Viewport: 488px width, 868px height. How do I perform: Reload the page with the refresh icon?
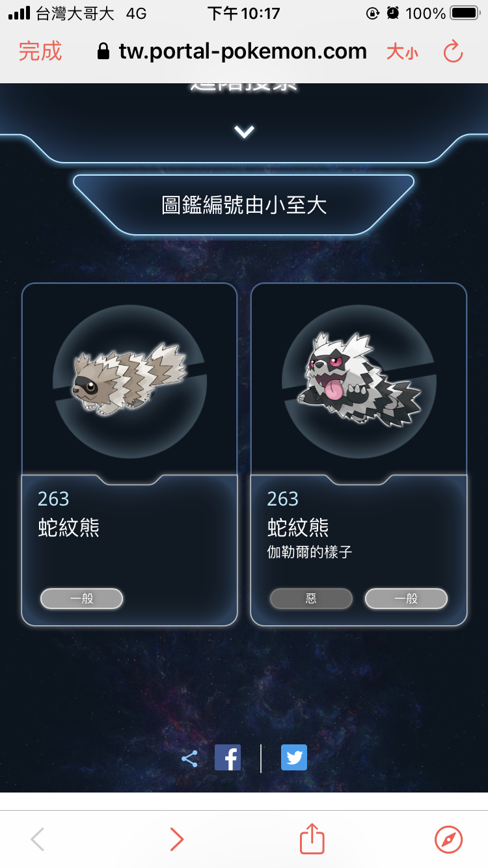[x=453, y=51]
